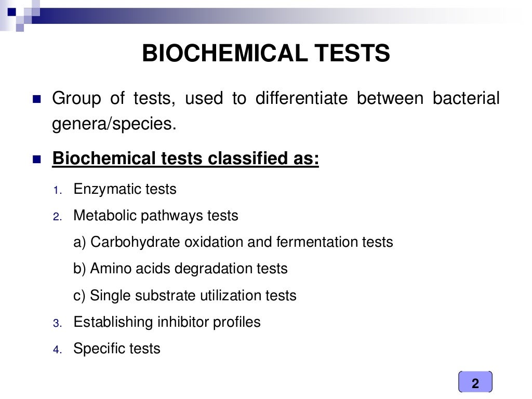Click the slide number 2 badge
The width and height of the screenshot is (532, 399).
tap(475, 384)
